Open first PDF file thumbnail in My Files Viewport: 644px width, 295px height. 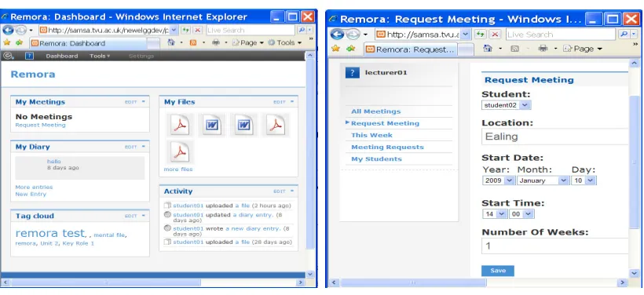pos(181,125)
